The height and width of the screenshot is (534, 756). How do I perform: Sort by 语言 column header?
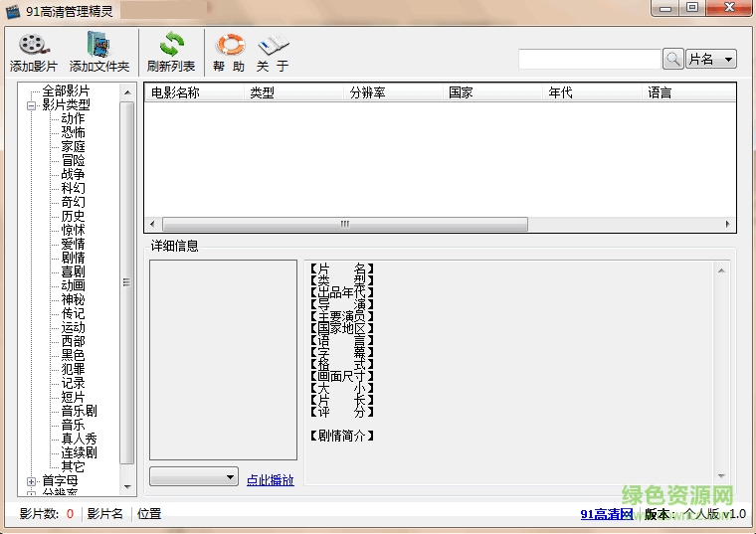pos(689,92)
